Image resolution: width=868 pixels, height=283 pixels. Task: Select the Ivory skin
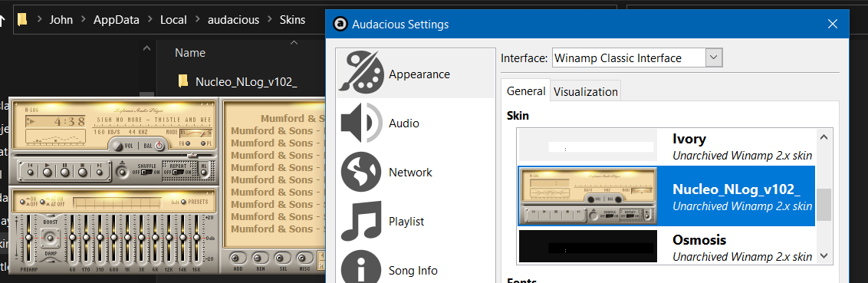[666, 146]
